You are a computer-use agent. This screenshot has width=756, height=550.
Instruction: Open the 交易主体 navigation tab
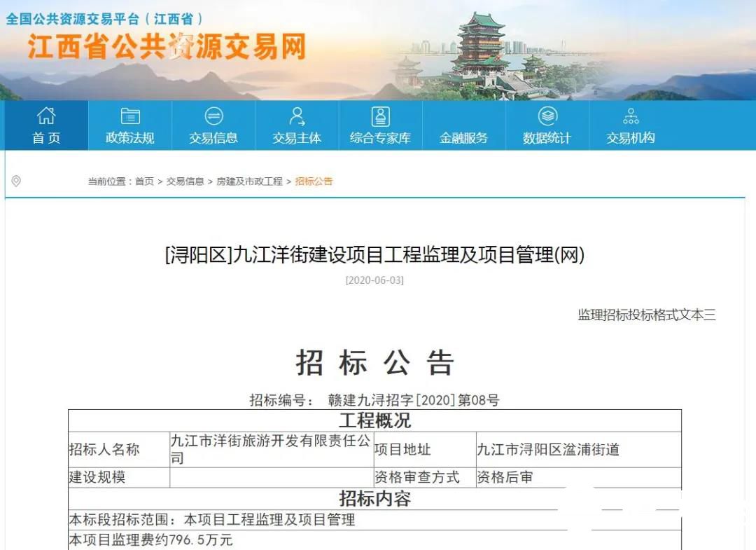pos(297,125)
